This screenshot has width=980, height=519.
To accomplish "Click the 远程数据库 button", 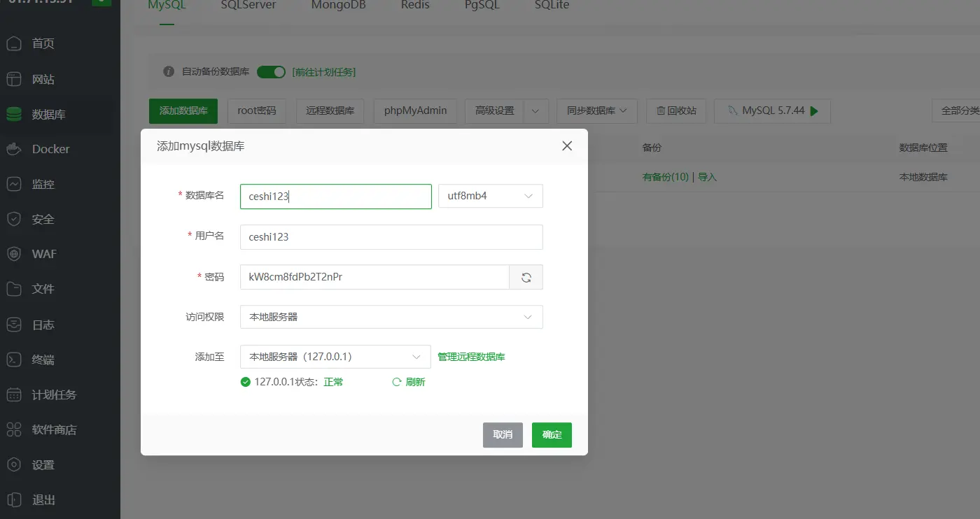I will coord(330,111).
